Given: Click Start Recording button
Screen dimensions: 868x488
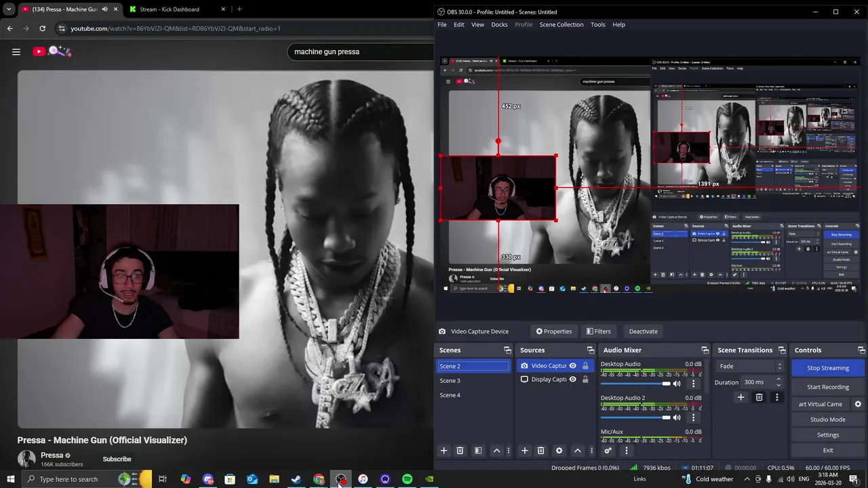Looking at the screenshot, I should point(827,387).
